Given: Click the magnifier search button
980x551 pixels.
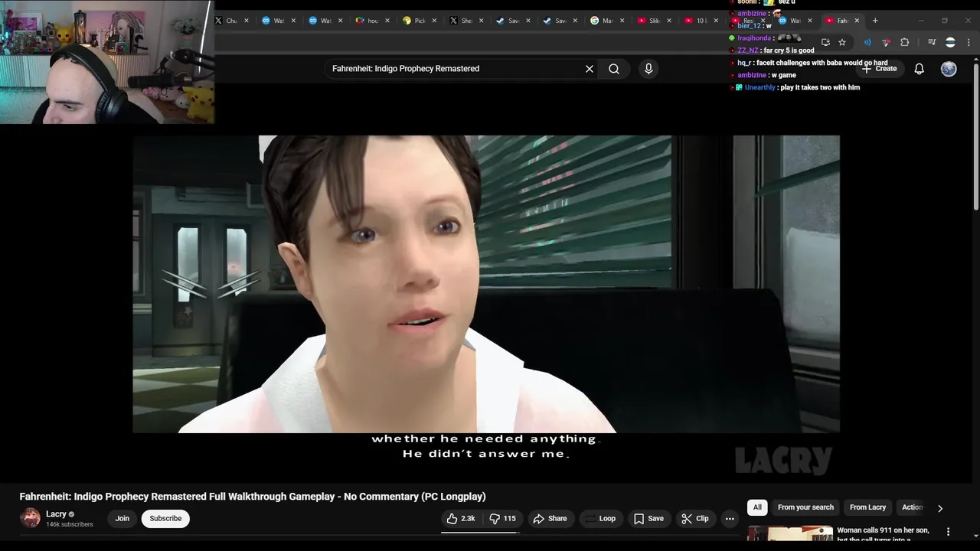Looking at the screenshot, I should click(614, 69).
